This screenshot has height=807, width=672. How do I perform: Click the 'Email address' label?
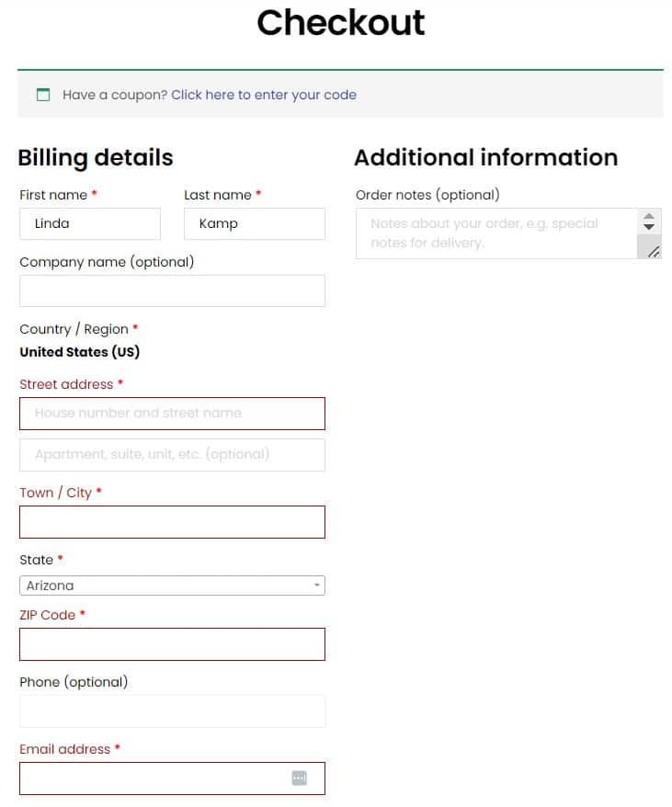[x=65, y=749]
